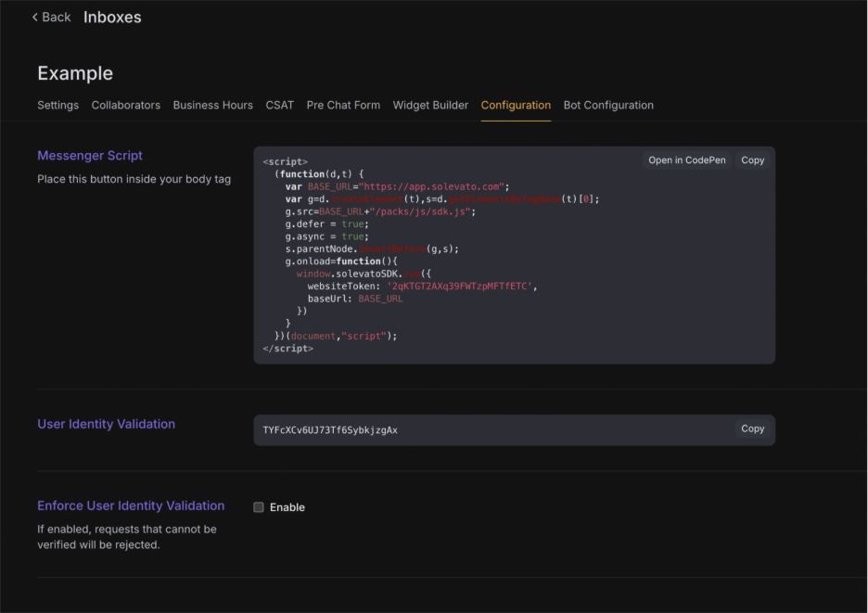Click the Enforce User Identity Validation heading
Viewport: 868px width, 613px height.
(131, 505)
